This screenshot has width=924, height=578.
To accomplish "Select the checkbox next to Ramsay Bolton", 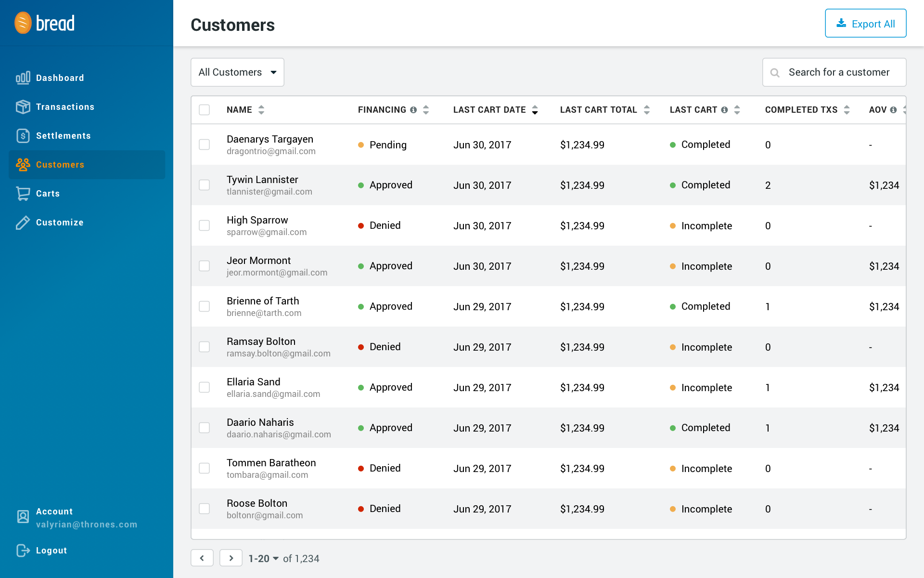I will pos(205,347).
